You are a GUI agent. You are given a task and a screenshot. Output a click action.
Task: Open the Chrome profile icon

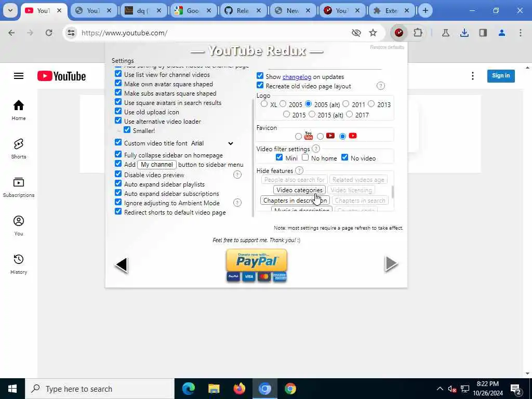click(x=502, y=33)
